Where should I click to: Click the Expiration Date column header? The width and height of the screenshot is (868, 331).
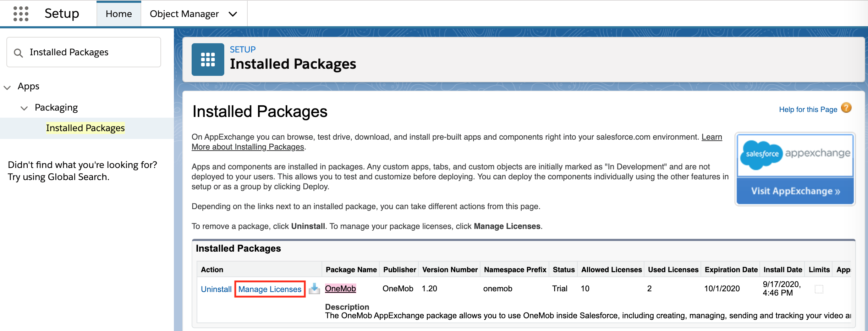(x=731, y=270)
